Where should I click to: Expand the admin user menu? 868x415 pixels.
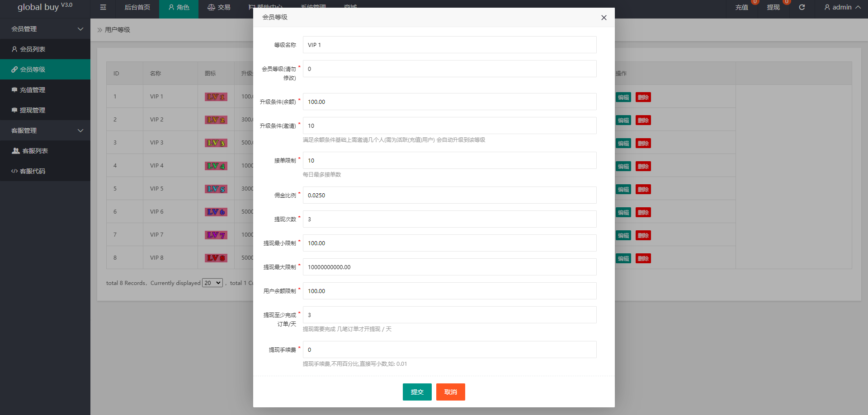[x=842, y=7]
